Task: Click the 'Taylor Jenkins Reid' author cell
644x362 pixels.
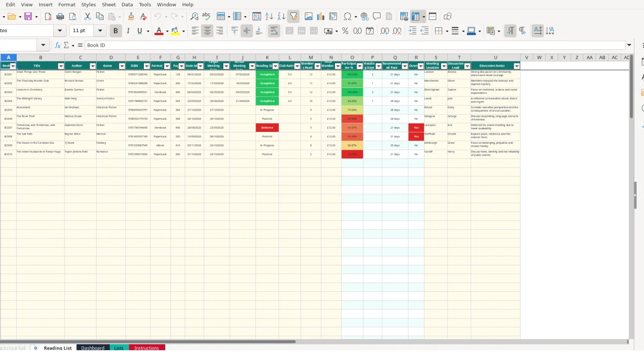Action: pyautogui.click(x=80, y=154)
